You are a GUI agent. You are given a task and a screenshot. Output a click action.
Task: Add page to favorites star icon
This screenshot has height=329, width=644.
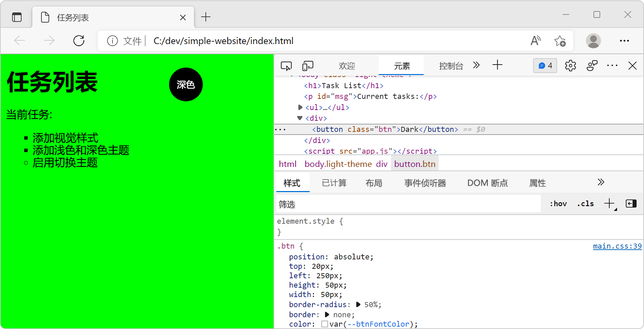tap(560, 41)
